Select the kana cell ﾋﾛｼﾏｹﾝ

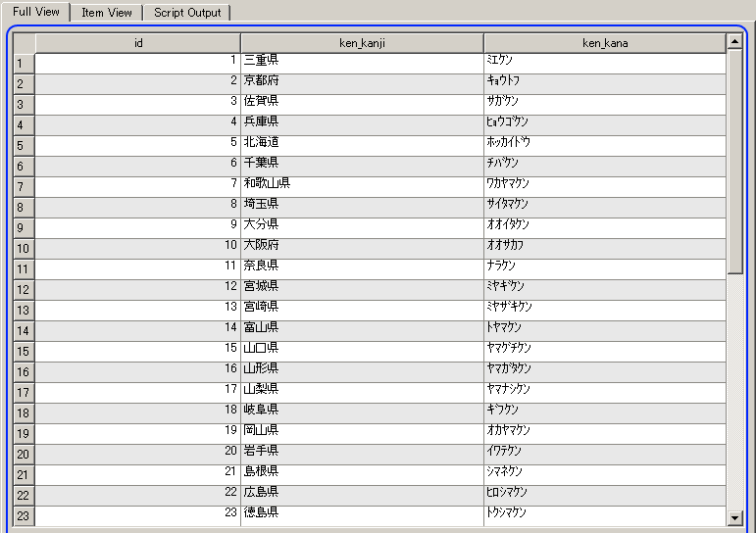click(605, 496)
